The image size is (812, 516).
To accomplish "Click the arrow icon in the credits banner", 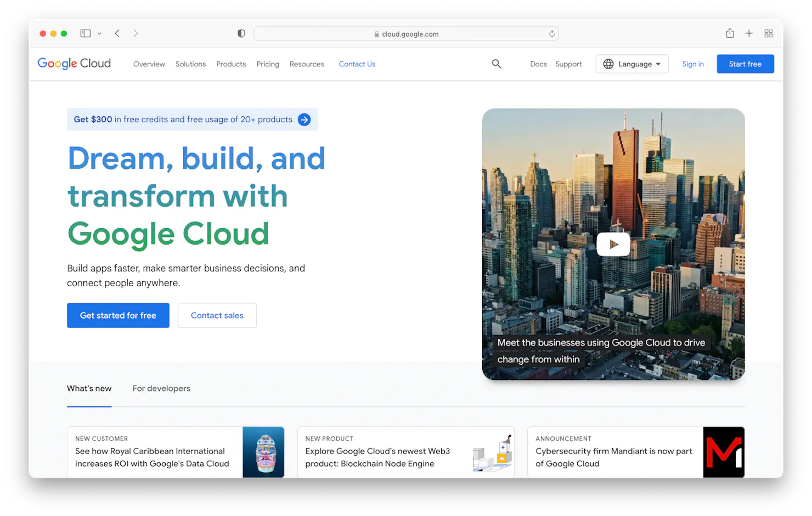I will tap(304, 120).
